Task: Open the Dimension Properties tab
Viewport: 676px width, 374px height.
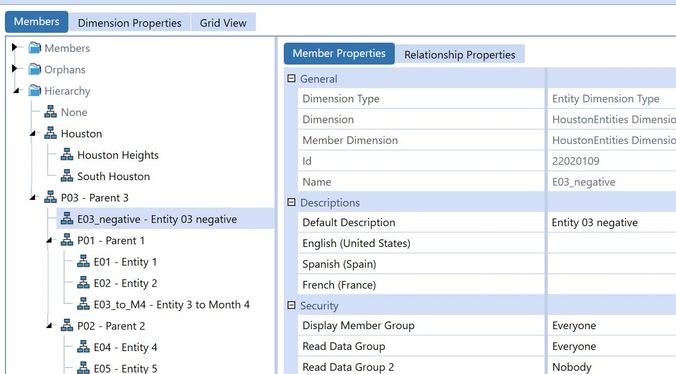Action: [129, 23]
